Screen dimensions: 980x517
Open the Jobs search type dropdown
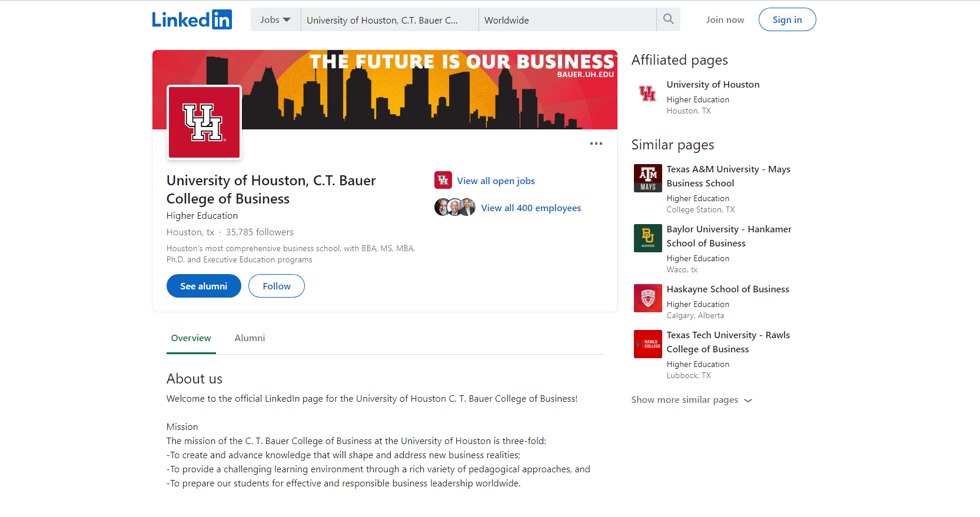point(275,19)
